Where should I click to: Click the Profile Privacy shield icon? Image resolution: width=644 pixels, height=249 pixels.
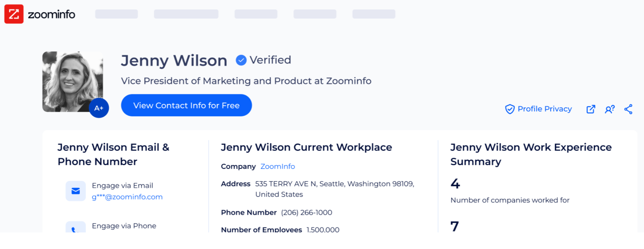click(x=510, y=109)
